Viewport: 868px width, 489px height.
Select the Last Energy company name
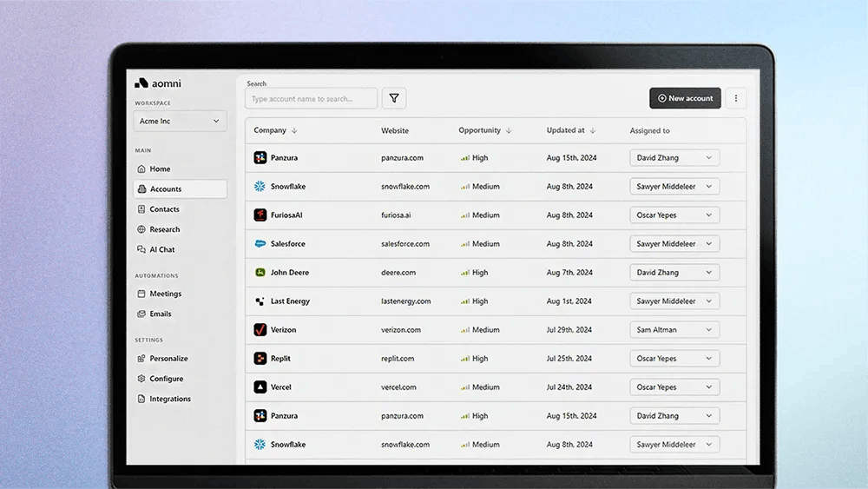pyautogui.click(x=290, y=301)
